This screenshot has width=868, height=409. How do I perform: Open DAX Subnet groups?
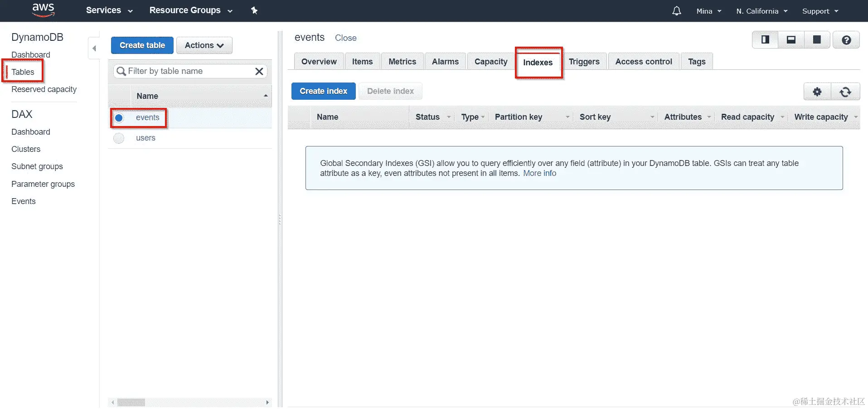37,166
